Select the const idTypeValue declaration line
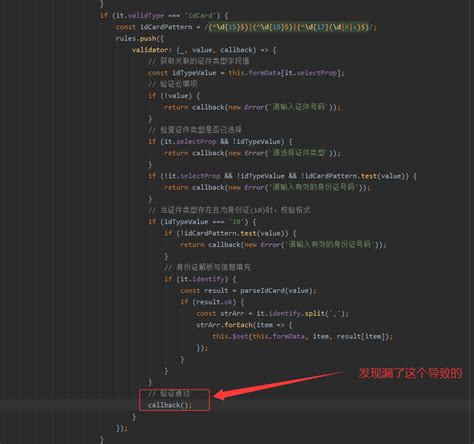Viewport: 474px width, 444px height. coord(246,73)
